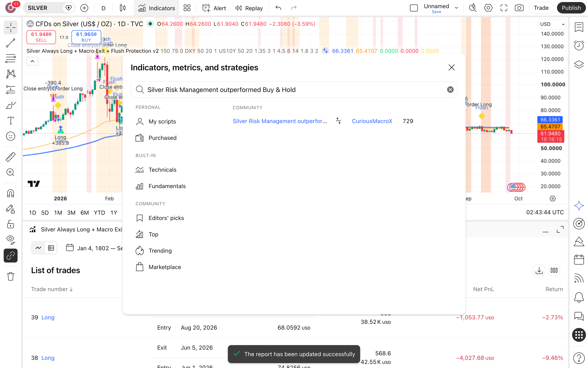Expand the Unnamed layout dropdown arrow
588x368 pixels.
coord(457,8)
